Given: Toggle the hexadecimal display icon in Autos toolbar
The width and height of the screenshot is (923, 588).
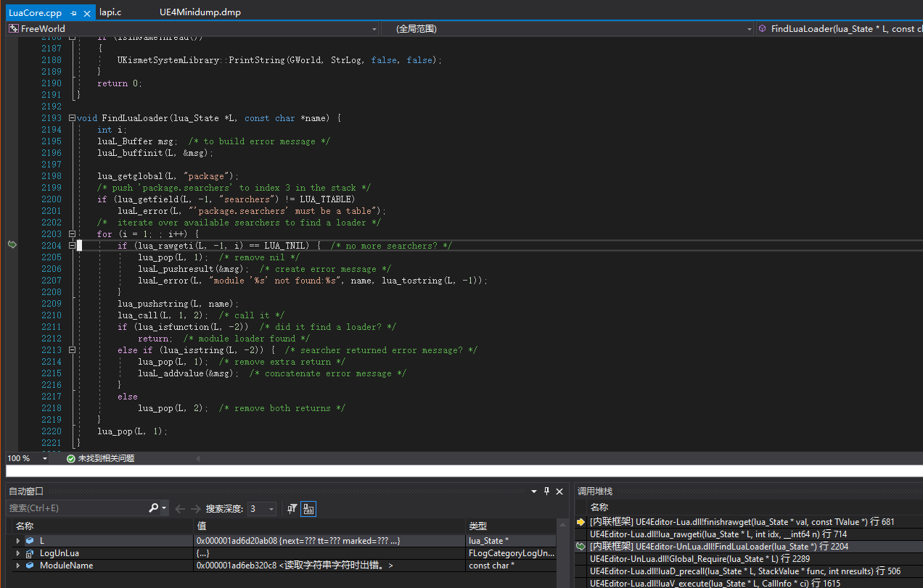Looking at the screenshot, I should pos(308,508).
